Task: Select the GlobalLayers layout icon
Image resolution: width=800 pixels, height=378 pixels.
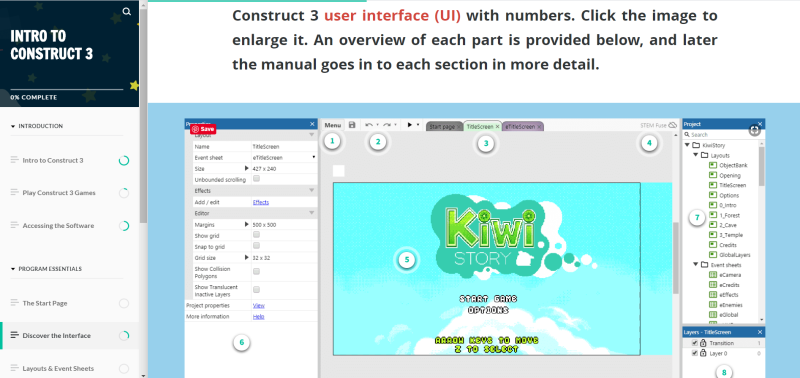Action: click(x=713, y=255)
